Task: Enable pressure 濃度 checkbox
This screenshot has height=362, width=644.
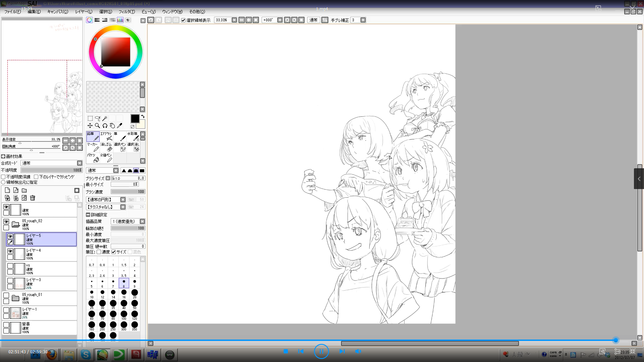Action: 99,252
